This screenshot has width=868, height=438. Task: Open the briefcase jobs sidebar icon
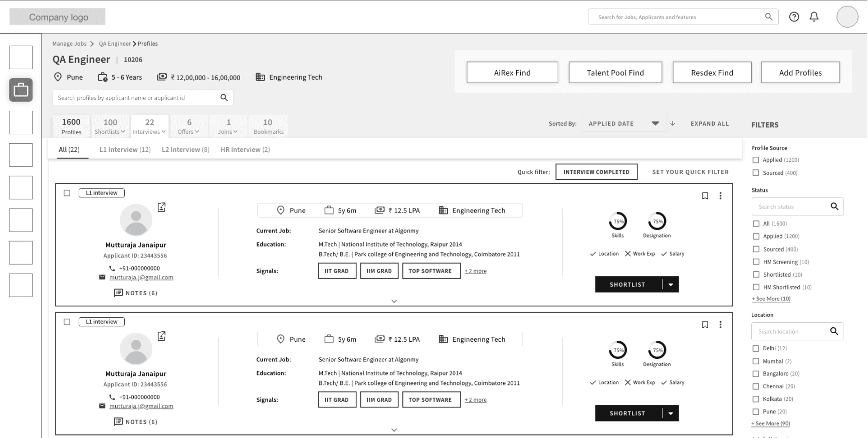click(21, 90)
